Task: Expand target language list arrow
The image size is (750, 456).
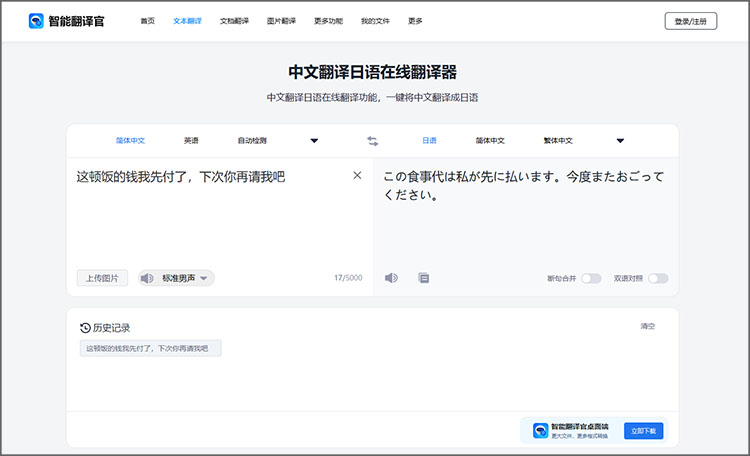Action: pyautogui.click(x=620, y=141)
